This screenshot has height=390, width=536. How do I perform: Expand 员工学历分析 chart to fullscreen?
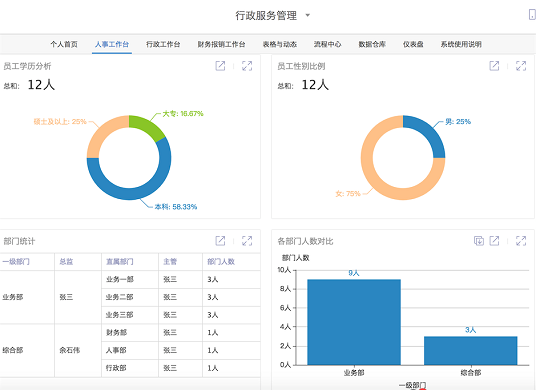pos(247,66)
